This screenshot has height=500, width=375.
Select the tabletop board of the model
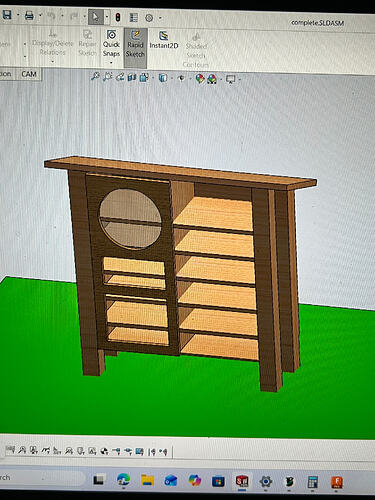click(x=180, y=173)
